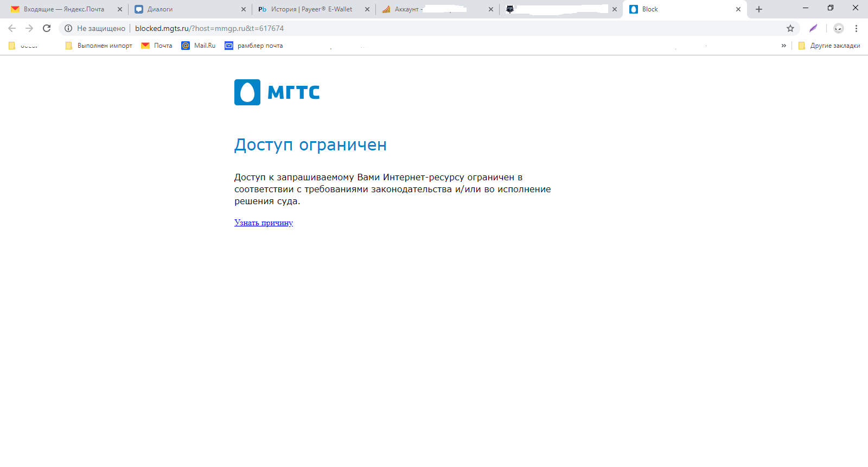
Task: Open the Другие закладки folder
Action: 829,46
